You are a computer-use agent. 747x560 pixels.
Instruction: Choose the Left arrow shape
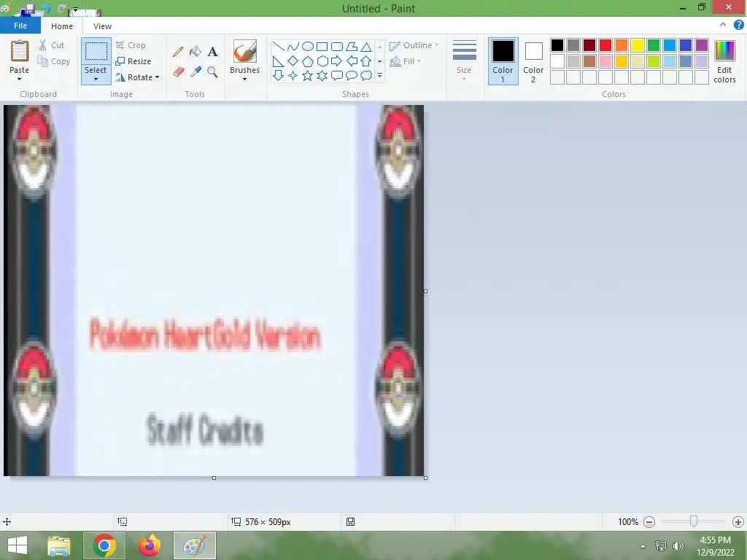coord(352,61)
